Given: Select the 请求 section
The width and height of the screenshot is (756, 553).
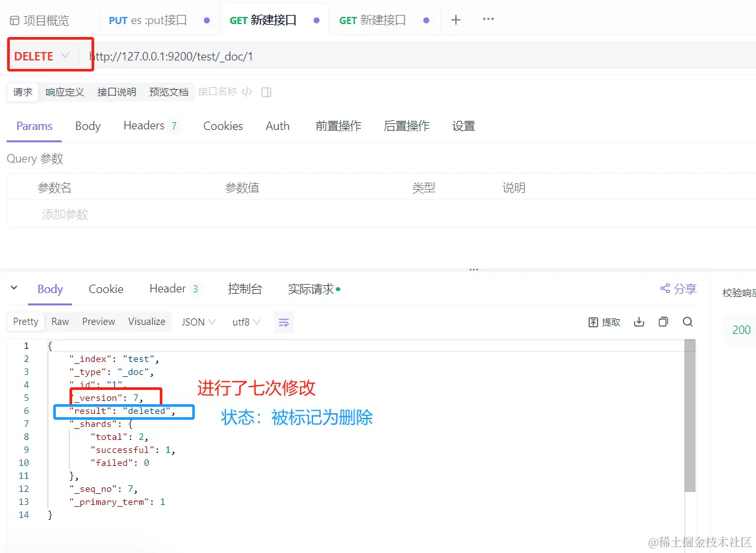Looking at the screenshot, I should (23, 92).
